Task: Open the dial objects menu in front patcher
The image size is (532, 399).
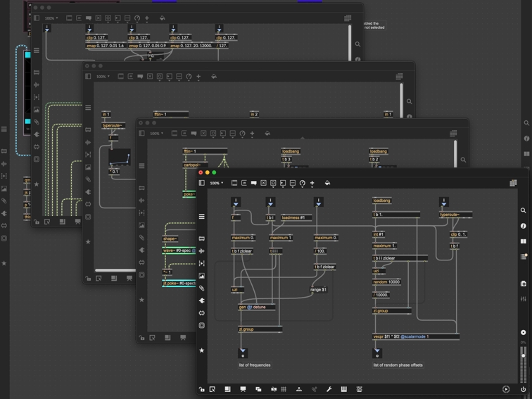Action: pos(303,183)
